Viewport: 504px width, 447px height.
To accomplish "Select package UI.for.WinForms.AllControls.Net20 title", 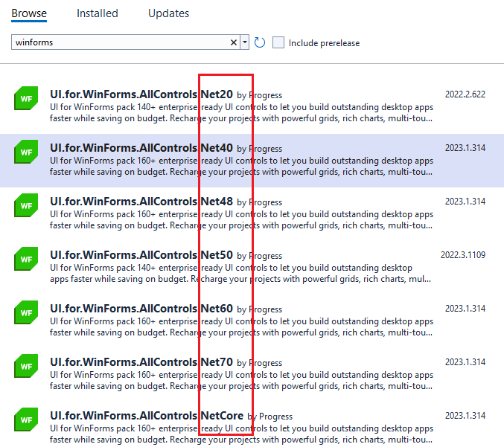I will click(x=141, y=94).
